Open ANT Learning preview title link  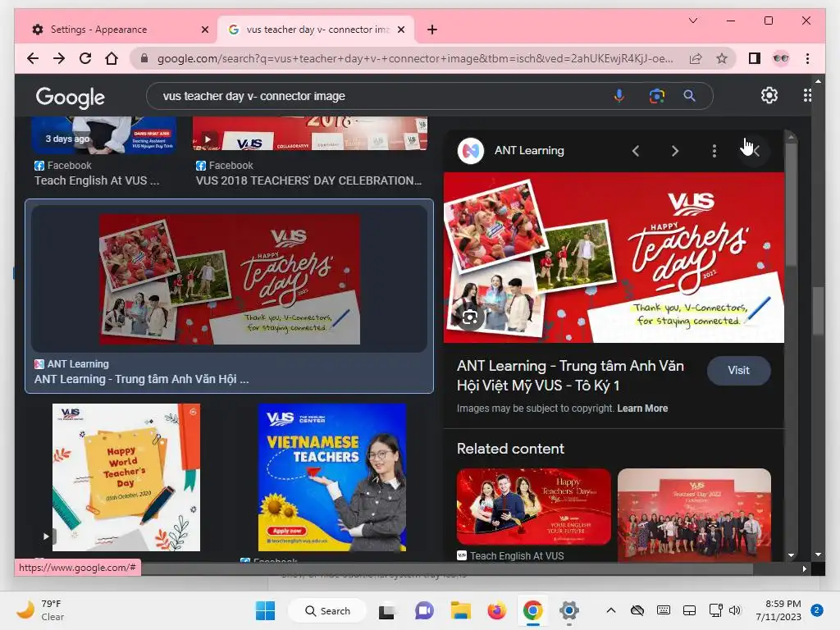570,376
